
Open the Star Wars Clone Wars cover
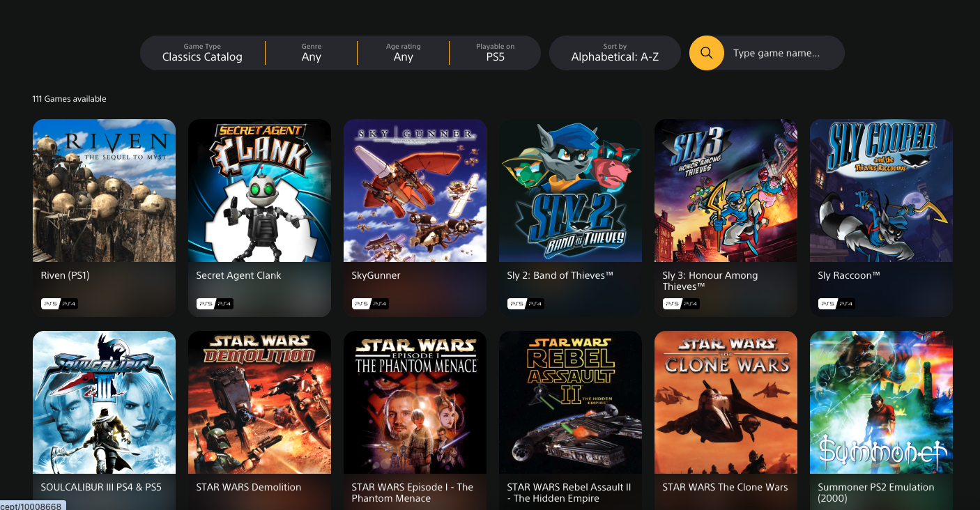click(726, 402)
